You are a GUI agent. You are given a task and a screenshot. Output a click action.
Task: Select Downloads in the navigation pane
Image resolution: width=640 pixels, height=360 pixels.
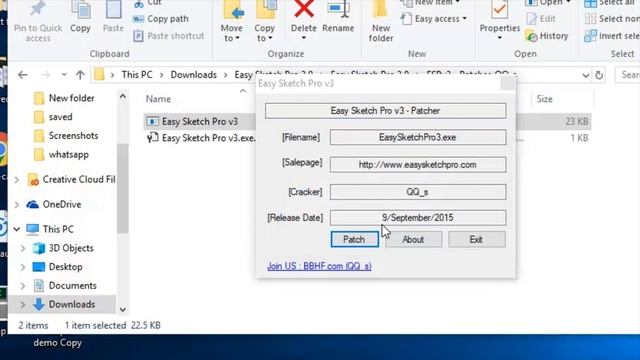coord(72,304)
